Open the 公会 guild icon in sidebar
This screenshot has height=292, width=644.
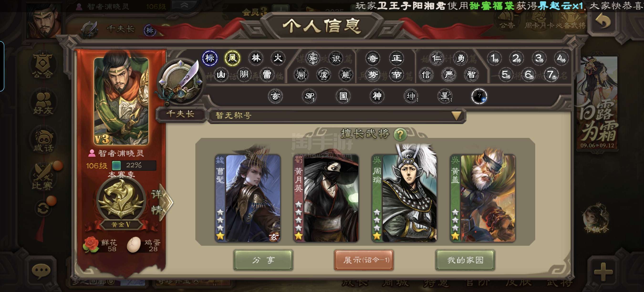pos(43,65)
